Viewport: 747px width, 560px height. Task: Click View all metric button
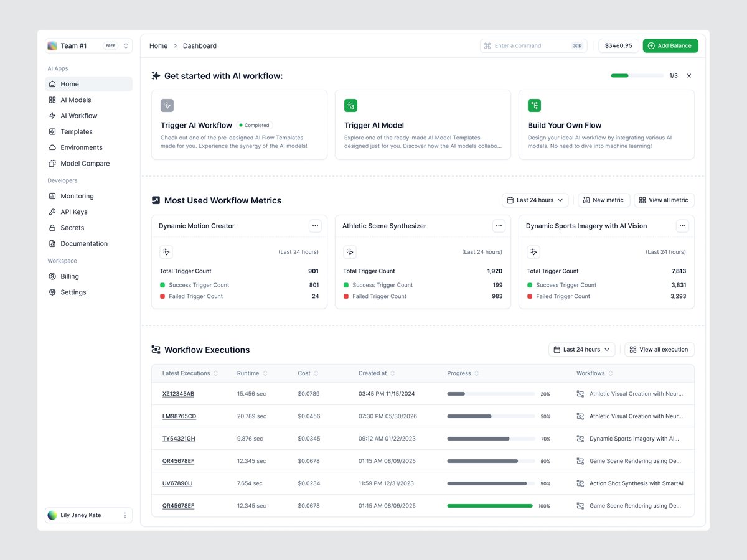[664, 200]
